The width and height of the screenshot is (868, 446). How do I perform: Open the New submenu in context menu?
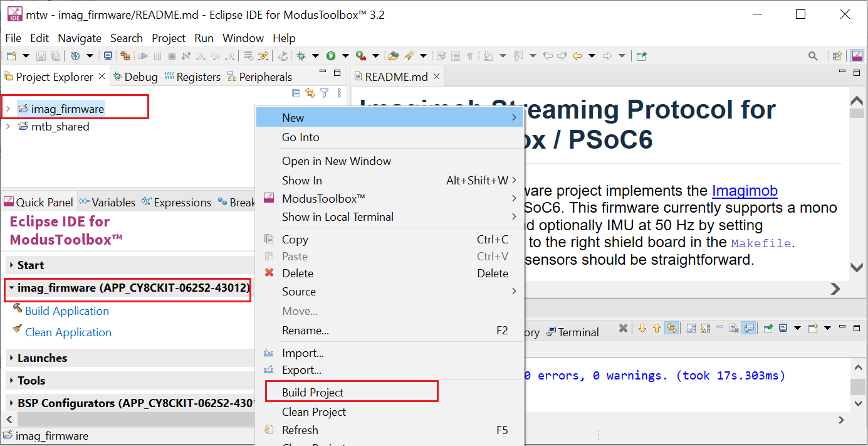point(390,117)
